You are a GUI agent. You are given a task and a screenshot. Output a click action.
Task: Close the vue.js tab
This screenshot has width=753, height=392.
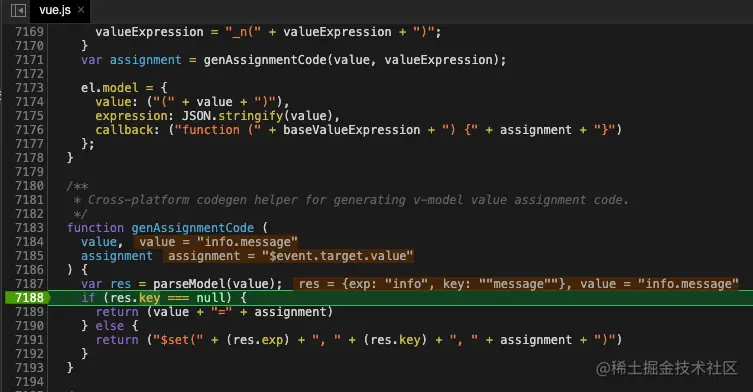pyautogui.click(x=81, y=10)
